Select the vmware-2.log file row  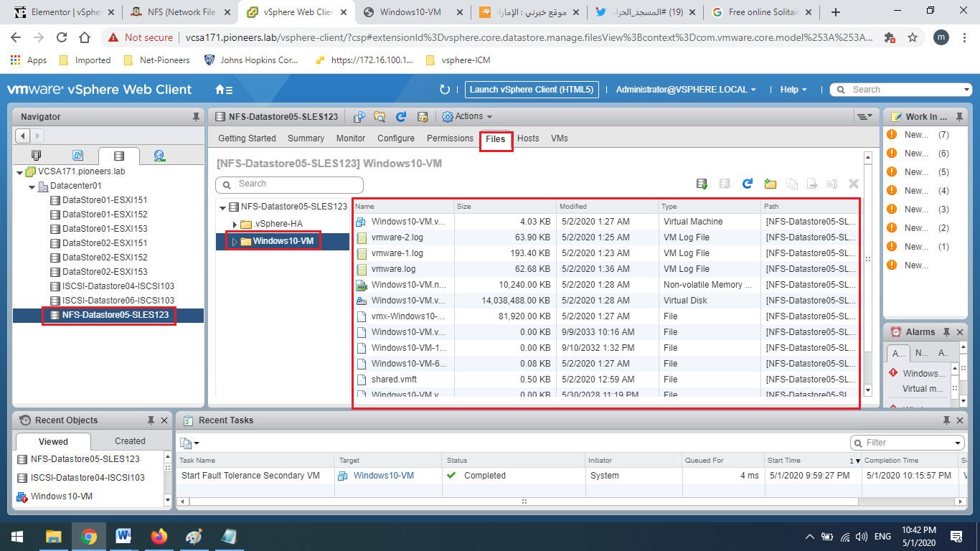tap(606, 237)
